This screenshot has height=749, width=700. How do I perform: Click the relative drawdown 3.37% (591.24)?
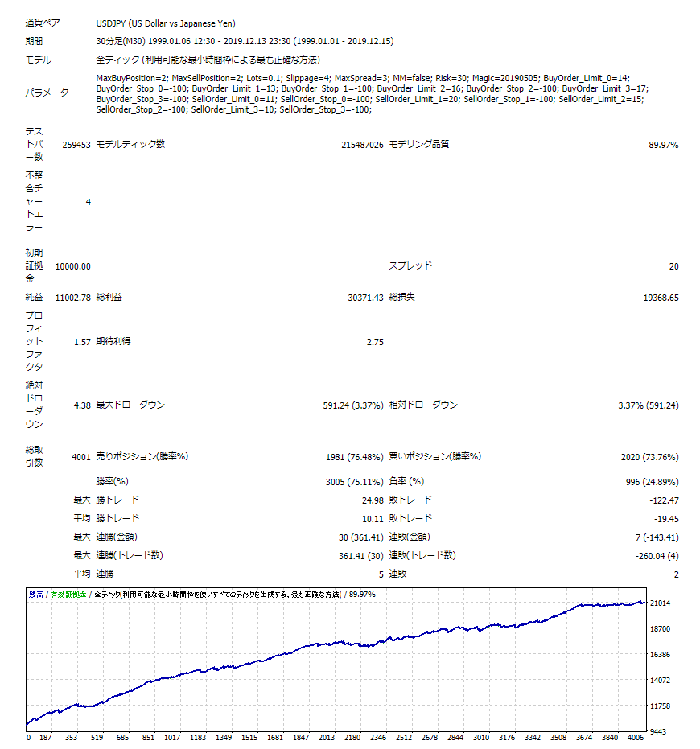[x=649, y=405]
